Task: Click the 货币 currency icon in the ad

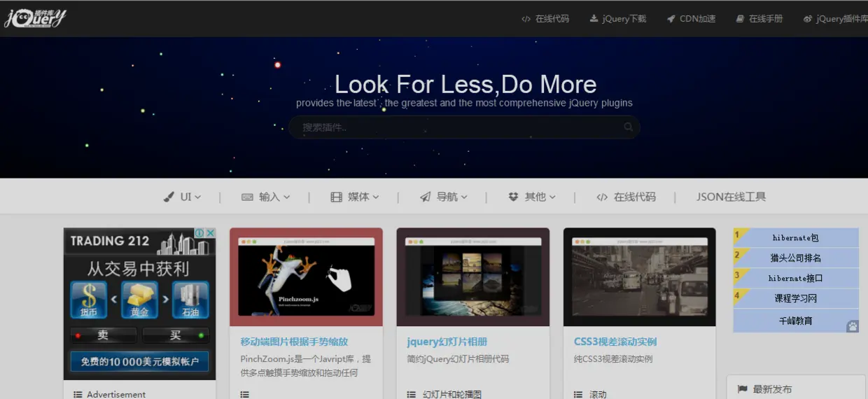Action: click(x=89, y=300)
